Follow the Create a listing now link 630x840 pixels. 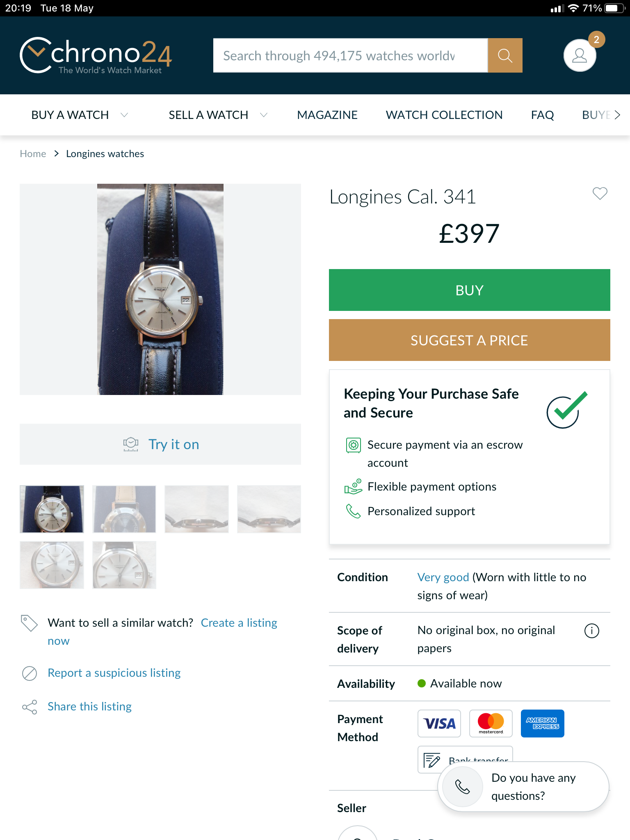(239, 623)
